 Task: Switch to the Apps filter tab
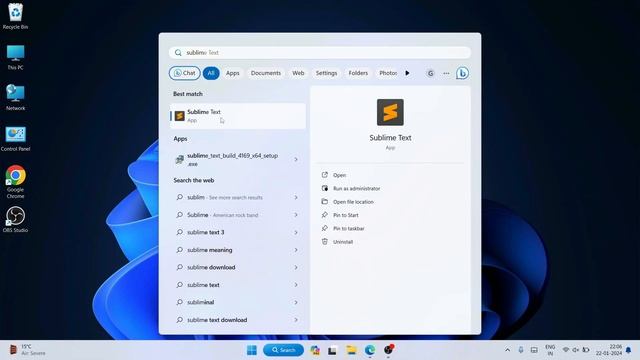(233, 73)
